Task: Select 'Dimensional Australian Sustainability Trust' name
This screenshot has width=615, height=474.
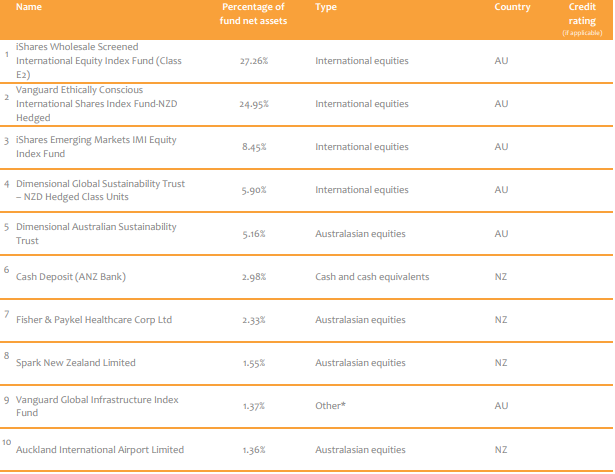Action: tap(96, 234)
